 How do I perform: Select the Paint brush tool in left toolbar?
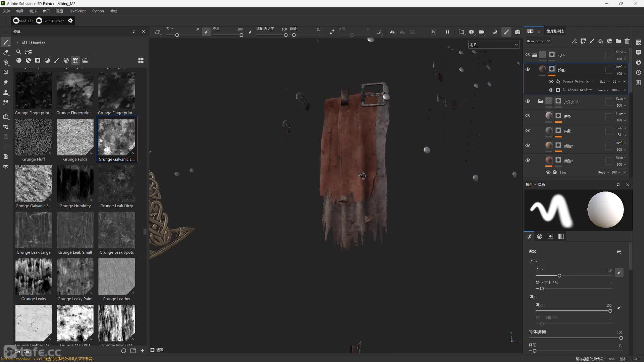(6, 42)
